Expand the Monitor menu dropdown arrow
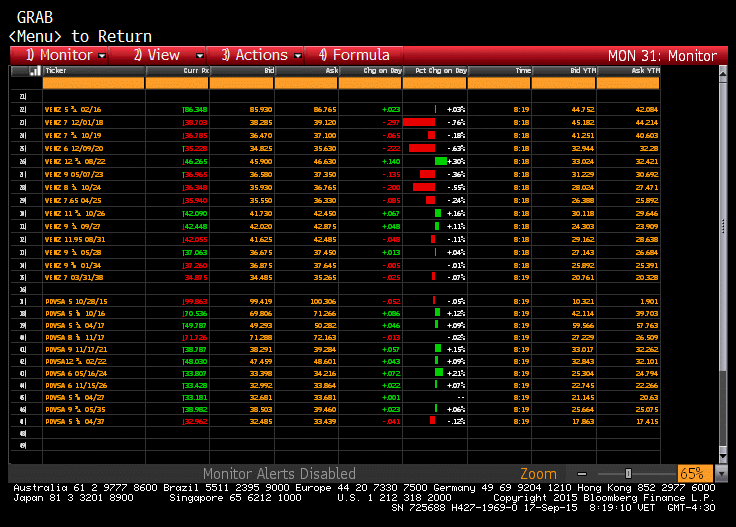This screenshot has width=736, height=527. pos(102,56)
